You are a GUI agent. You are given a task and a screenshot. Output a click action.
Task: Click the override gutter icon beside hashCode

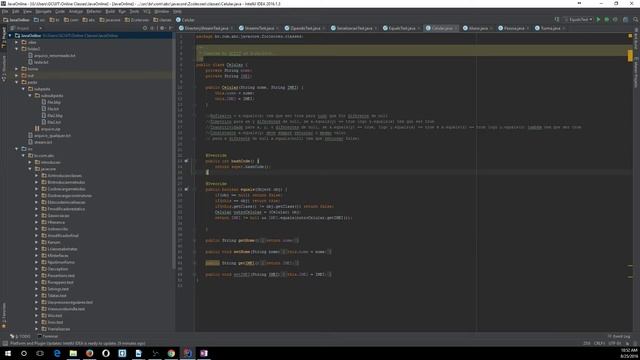point(186,161)
